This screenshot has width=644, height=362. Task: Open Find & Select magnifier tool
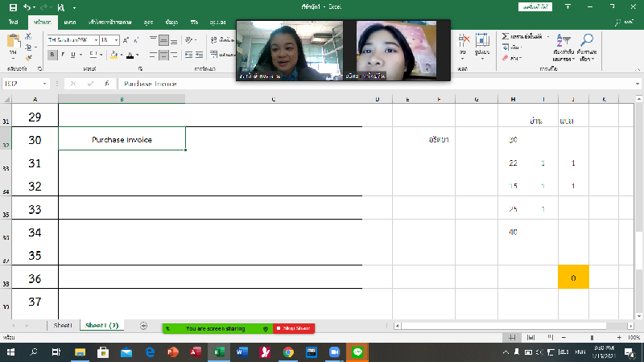tap(587, 45)
